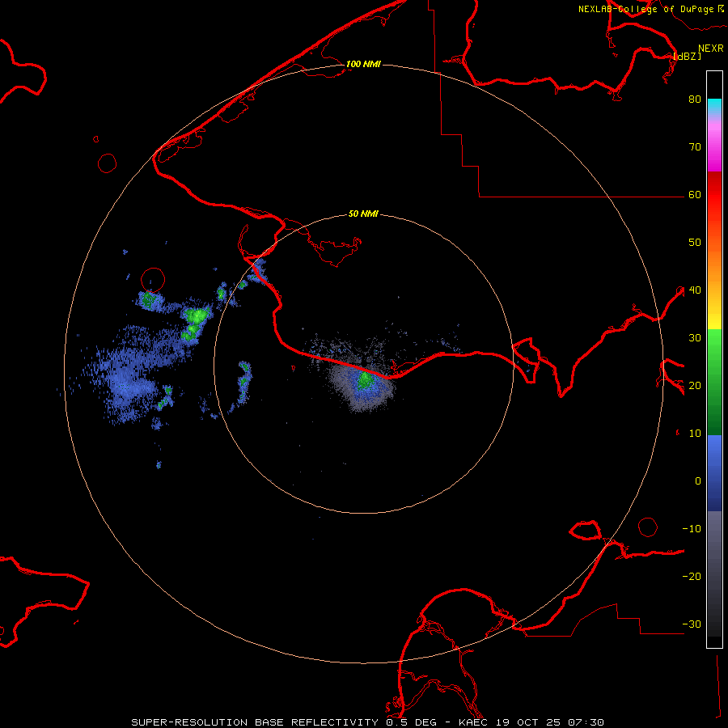Click the "-20" dBZ scale value
Image resolution: width=728 pixels, height=728 pixels.
pyautogui.click(x=692, y=577)
